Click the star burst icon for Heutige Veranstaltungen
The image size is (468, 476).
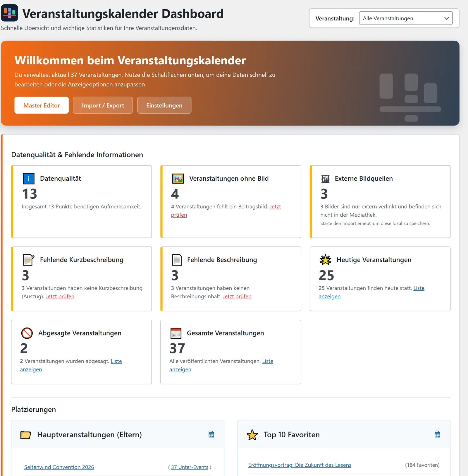(325, 260)
